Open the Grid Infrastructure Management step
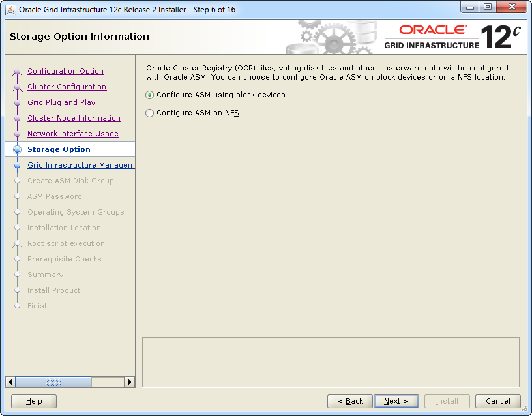 (80, 165)
